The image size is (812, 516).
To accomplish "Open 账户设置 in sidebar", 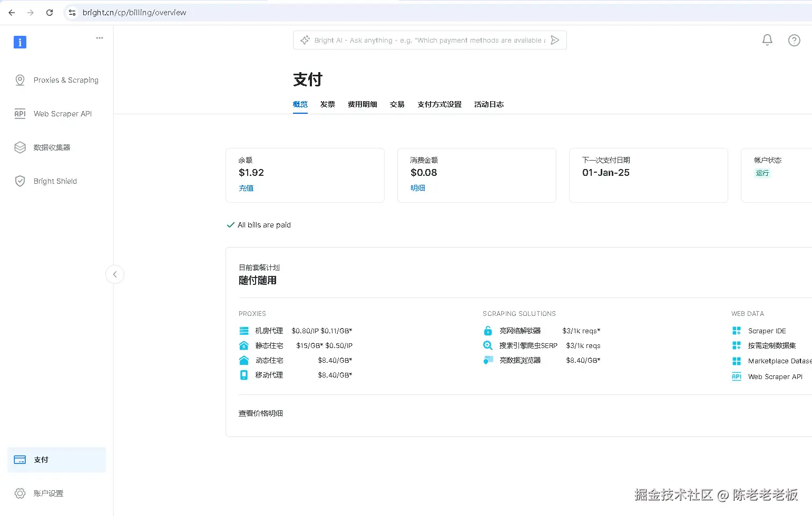I will (x=56, y=493).
